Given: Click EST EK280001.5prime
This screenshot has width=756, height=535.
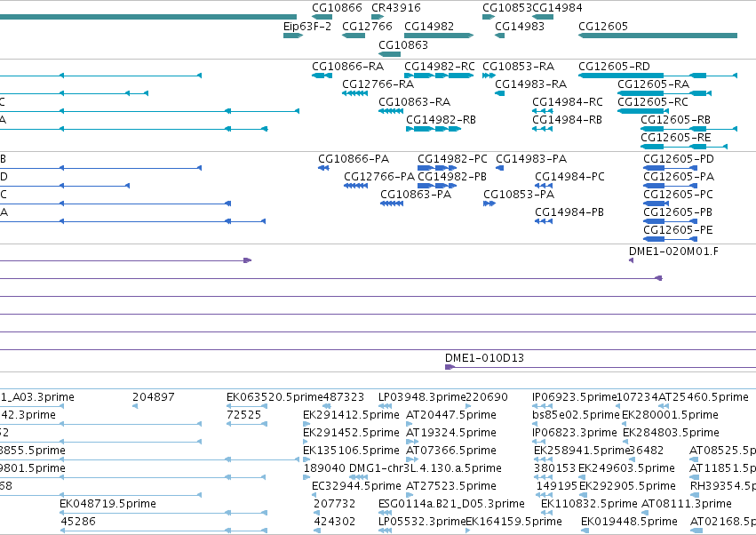Looking at the screenshot, I should coord(670,415).
